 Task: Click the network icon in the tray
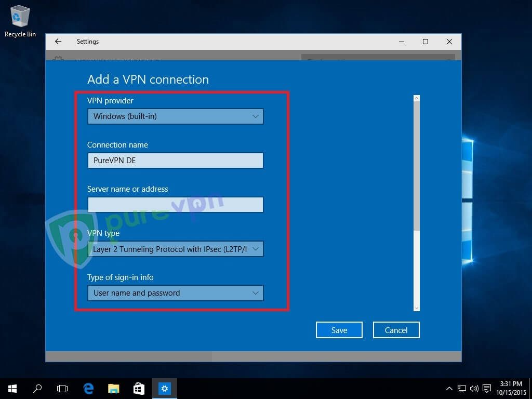(x=461, y=388)
